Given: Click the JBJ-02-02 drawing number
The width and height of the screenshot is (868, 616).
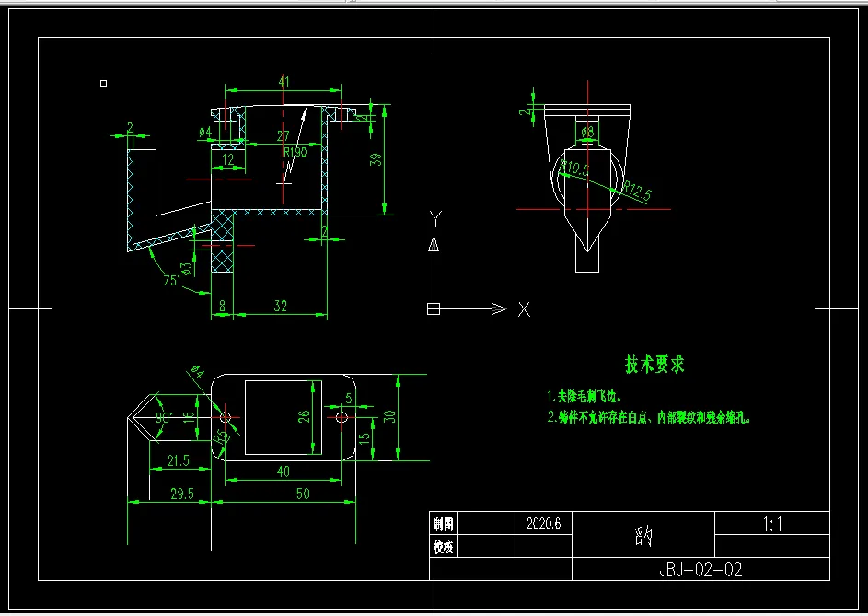Looking at the screenshot, I should coord(700,569).
